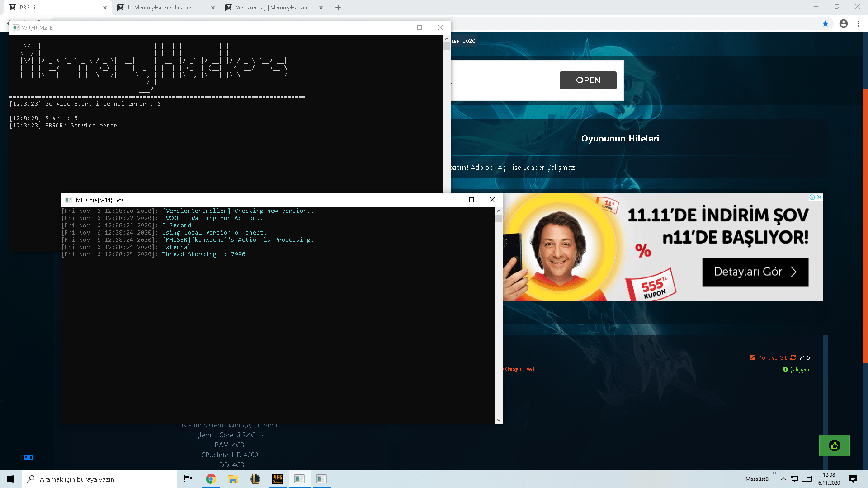
Task: Open Task View from the taskbar
Action: click(188, 479)
